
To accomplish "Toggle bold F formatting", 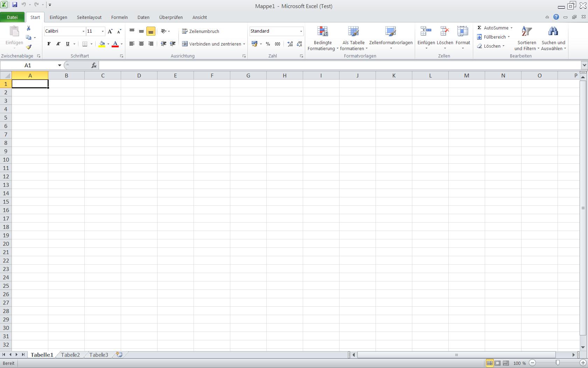I will point(49,44).
